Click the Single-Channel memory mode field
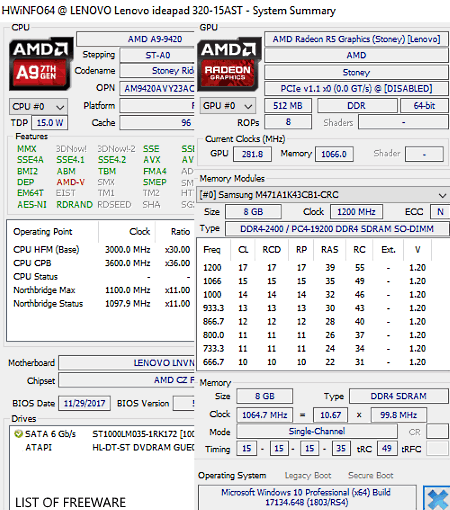 pyautogui.click(x=317, y=431)
